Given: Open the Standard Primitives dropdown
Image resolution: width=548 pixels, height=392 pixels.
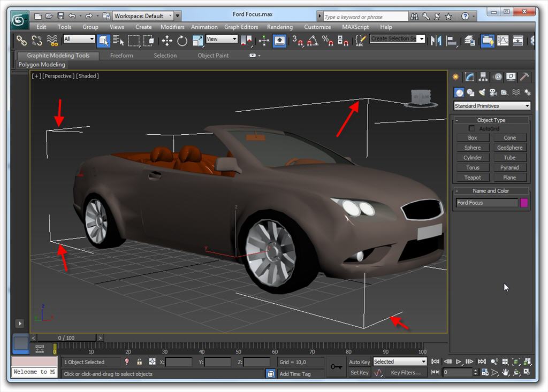Looking at the screenshot, I should tap(492, 106).
